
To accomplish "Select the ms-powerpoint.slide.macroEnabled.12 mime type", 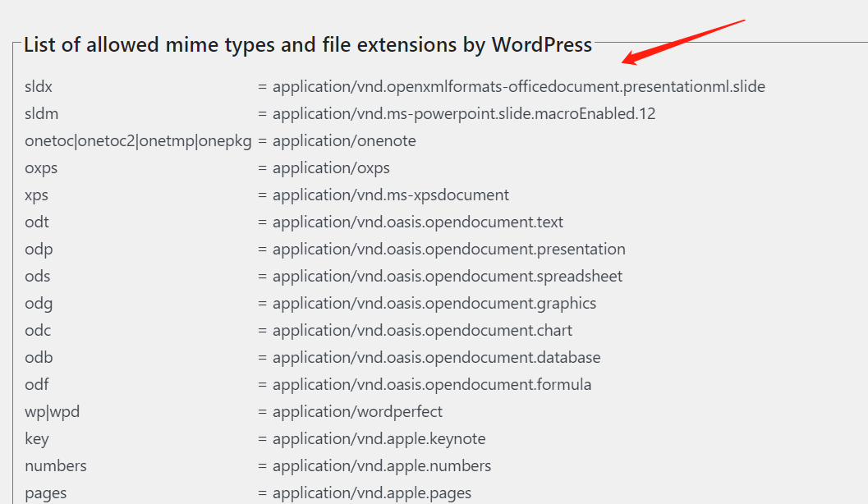I will point(464,114).
